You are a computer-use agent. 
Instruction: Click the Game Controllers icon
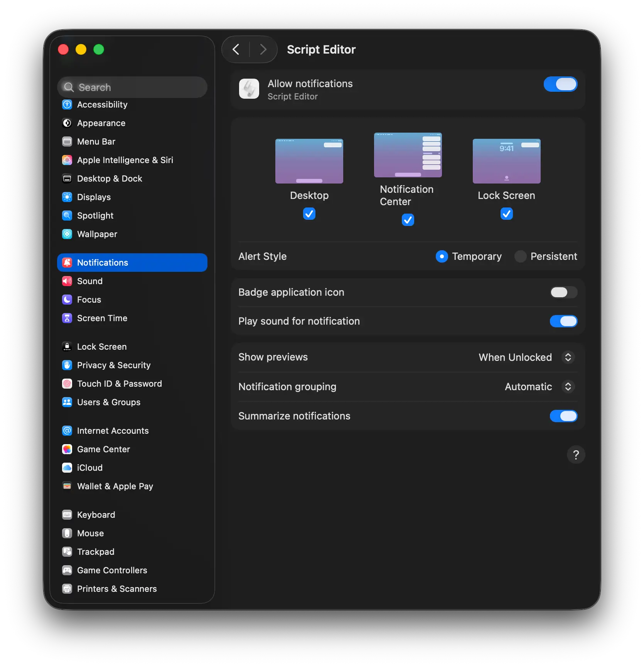[67, 570]
